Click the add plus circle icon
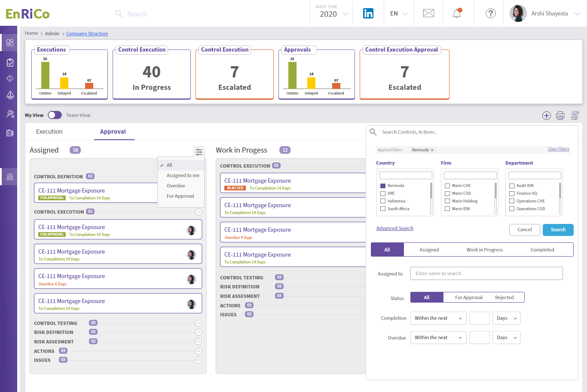The image size is (587, 392). tap(547, 115)
